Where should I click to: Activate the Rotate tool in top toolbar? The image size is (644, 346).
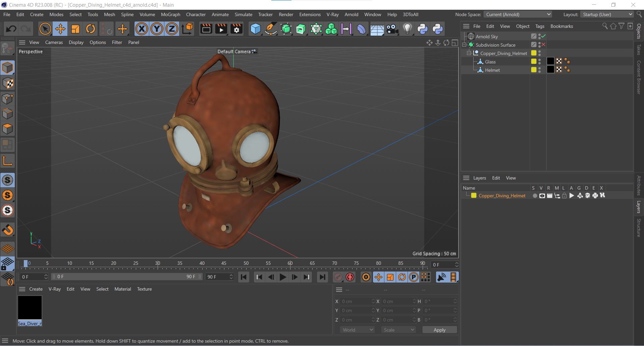pos(91,29)
